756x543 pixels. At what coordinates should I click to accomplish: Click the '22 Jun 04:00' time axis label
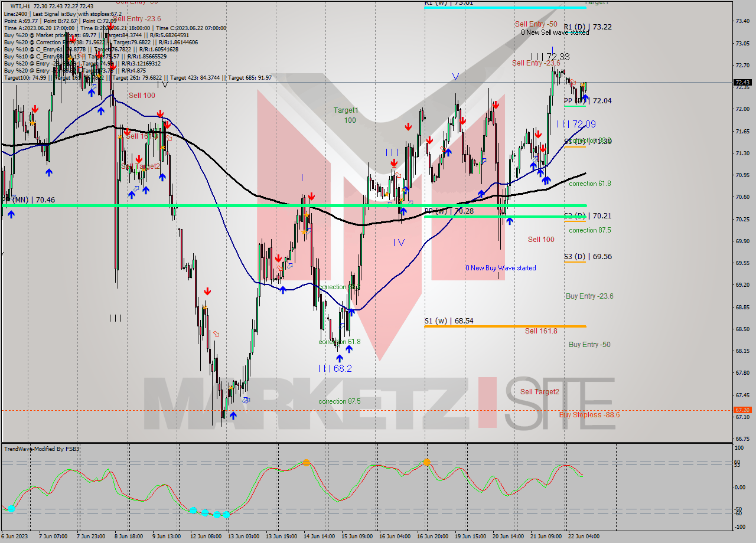pos(583,537)
